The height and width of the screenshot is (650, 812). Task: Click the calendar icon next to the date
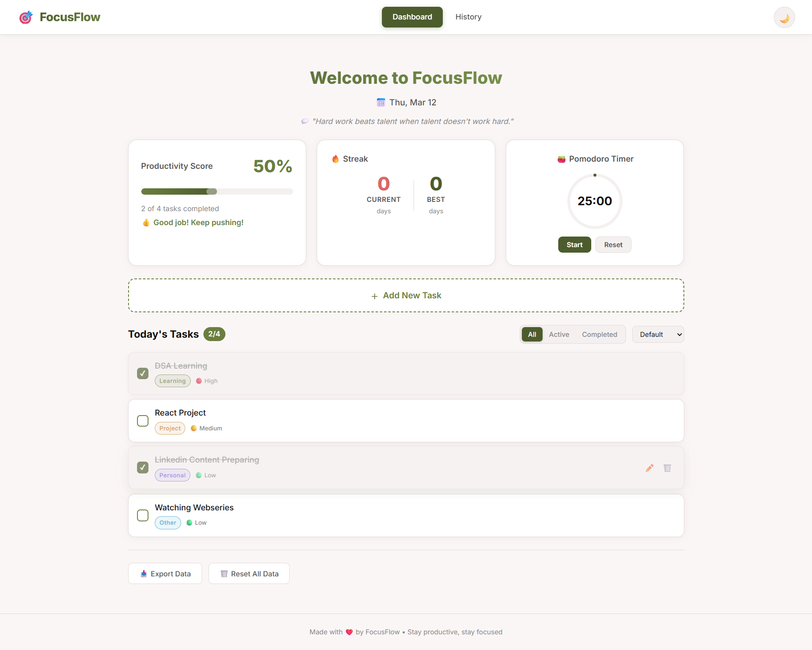tap(381, 102)
